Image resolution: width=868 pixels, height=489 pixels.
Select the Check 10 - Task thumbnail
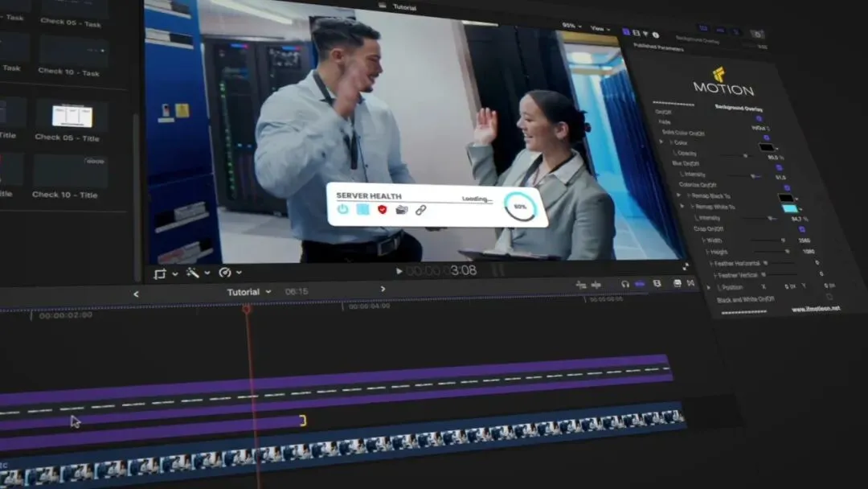[74, 51]
